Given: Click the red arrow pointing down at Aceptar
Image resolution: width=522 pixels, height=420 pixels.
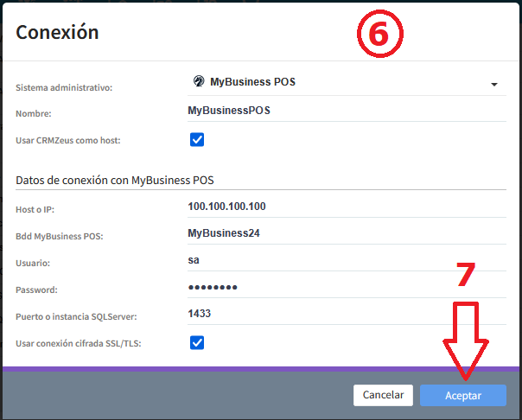Looking at the screenshot, I should pos(466,342).
